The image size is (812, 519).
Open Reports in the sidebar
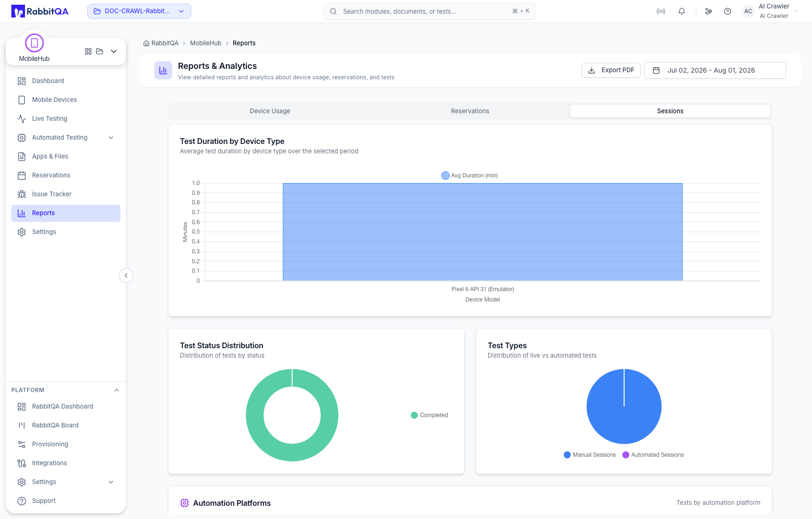click(x=66, y=213)
